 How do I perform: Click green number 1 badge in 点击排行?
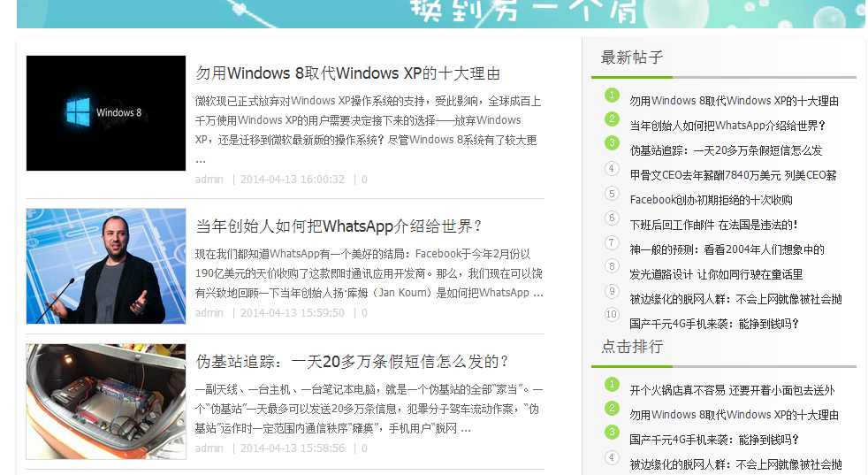[x=612, y=384]
